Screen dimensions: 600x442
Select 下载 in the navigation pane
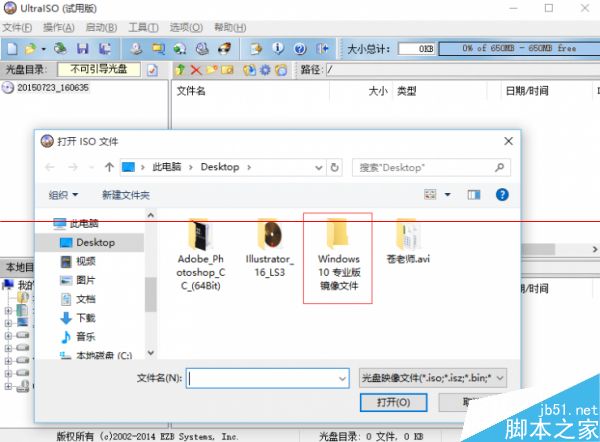pyautogui.click(x=78, y=318)
